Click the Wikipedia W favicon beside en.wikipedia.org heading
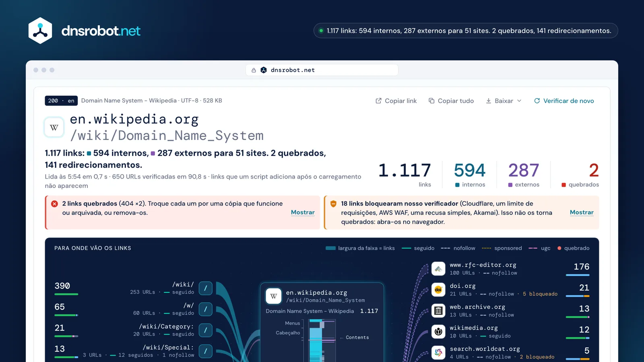The image size is (644, 362). [x=54, y=128]
